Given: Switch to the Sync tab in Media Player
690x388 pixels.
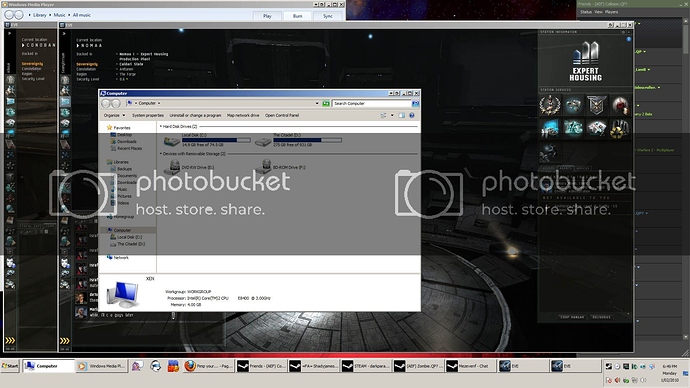Looking at the screenshot, I should pos(328,16).
